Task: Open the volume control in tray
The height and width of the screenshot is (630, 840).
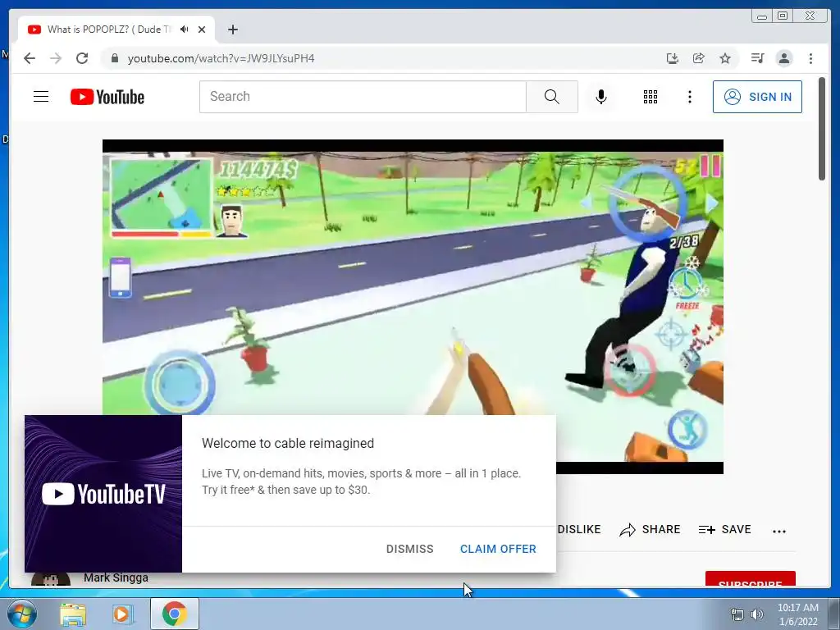Action: [757, 614]
